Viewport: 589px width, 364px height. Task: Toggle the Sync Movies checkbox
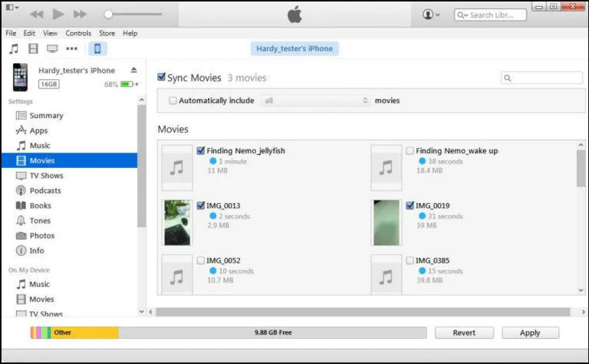tap(162, 77)
